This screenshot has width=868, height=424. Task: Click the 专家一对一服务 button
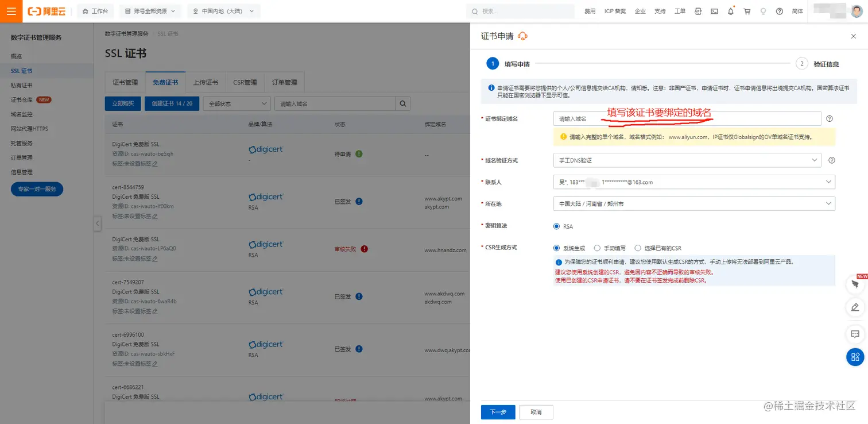[37, 188]
